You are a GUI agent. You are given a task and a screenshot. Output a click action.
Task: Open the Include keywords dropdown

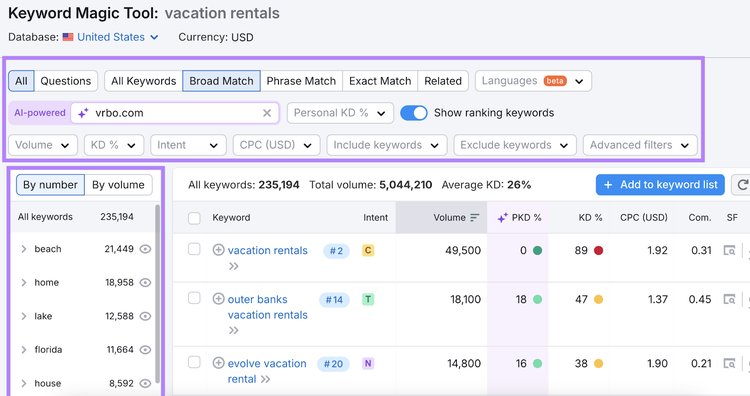point(387,145)
